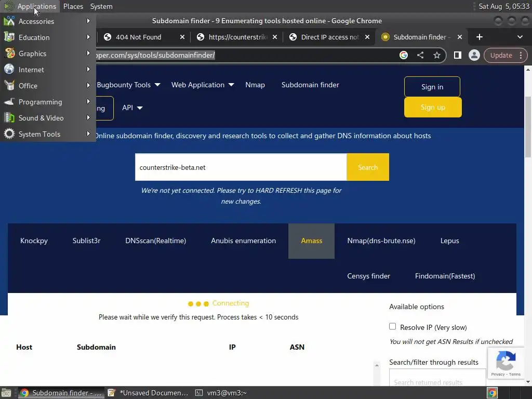
Task: Select the Sublist3r tool tab
Action: (87, 241)
